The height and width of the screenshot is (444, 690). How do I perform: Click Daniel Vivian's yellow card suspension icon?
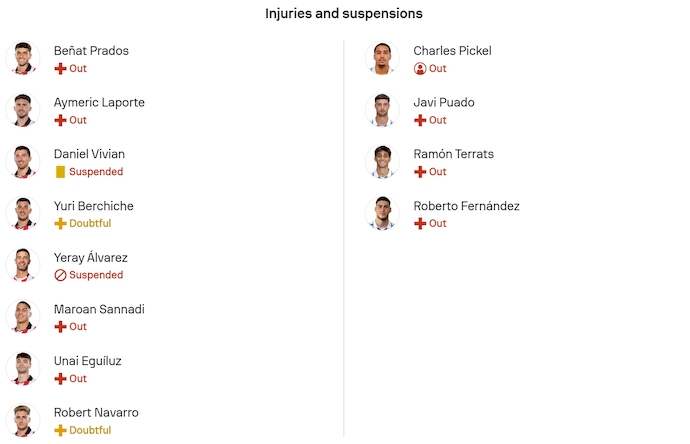click(60, 172)
